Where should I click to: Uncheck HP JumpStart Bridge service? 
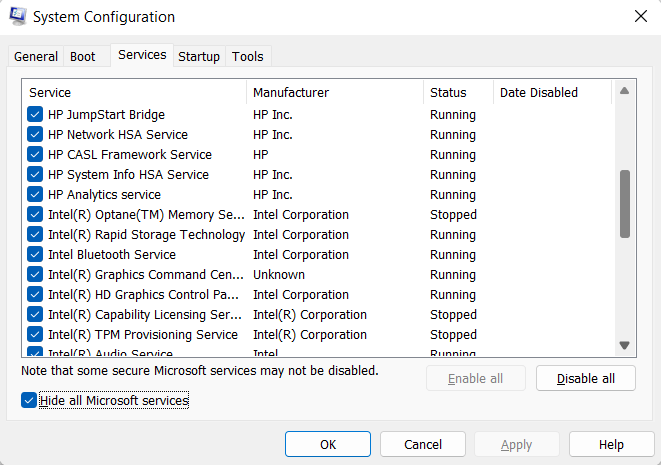(35, 114)
